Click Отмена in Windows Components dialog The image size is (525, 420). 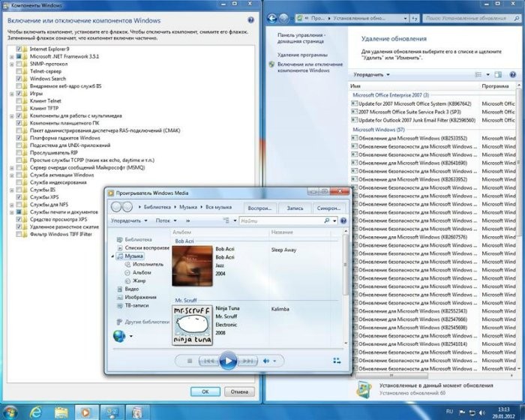point(239,391)
